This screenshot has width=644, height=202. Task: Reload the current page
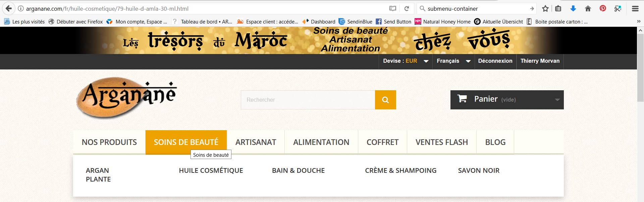tap(407, 9)
